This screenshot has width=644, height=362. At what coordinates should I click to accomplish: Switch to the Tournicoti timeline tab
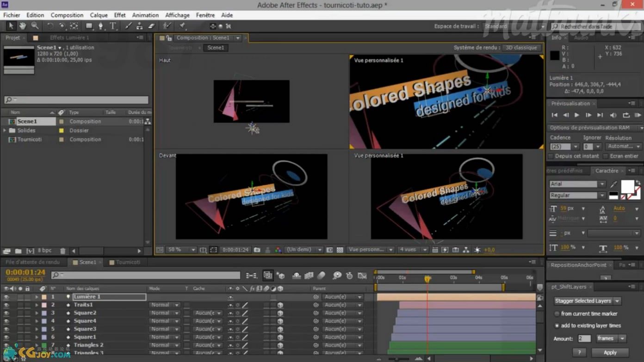(x=125, y=262)
